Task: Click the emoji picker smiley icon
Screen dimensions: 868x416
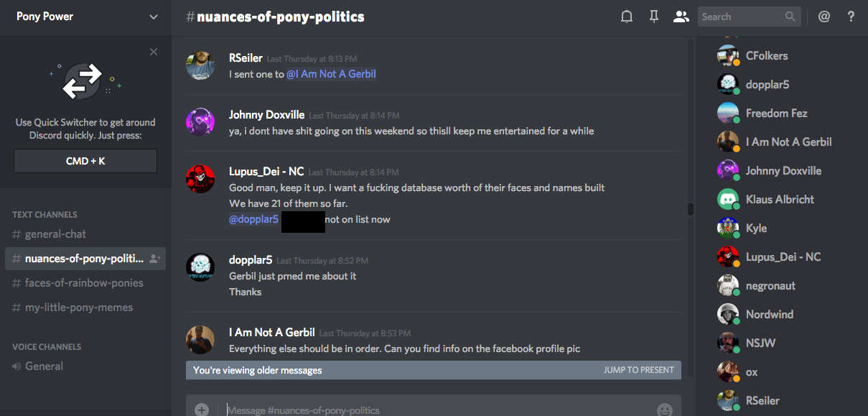Action: point(664,410)
